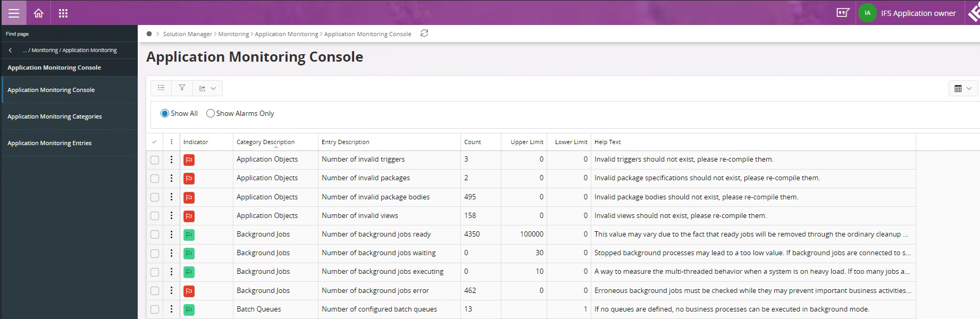This screenshot has height=319, width=980.
Task: Tick checkbox for background jobs error row
Action: [155, 291]
